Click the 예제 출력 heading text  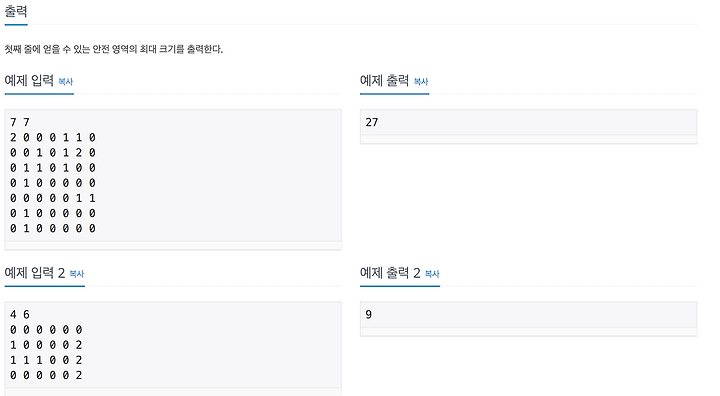[x=384, y=81]
